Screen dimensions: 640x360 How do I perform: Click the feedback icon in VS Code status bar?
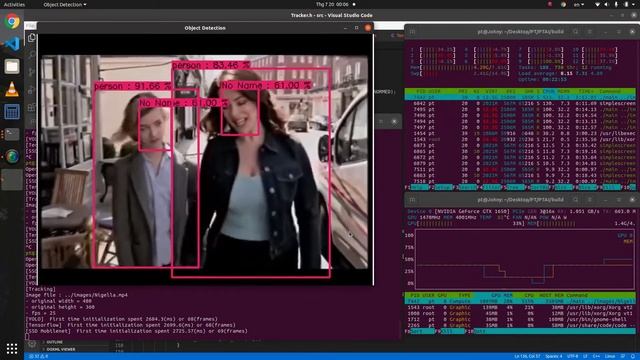pos(623,356)
